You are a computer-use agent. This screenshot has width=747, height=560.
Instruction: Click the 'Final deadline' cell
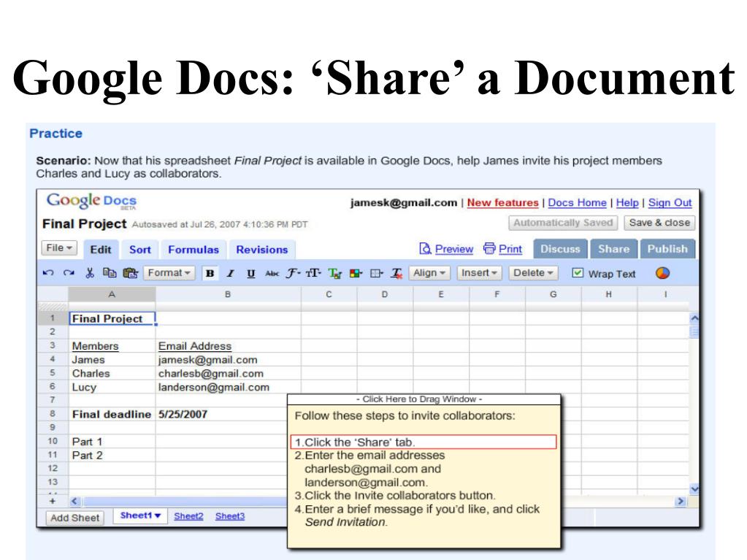tap(112, 415)
